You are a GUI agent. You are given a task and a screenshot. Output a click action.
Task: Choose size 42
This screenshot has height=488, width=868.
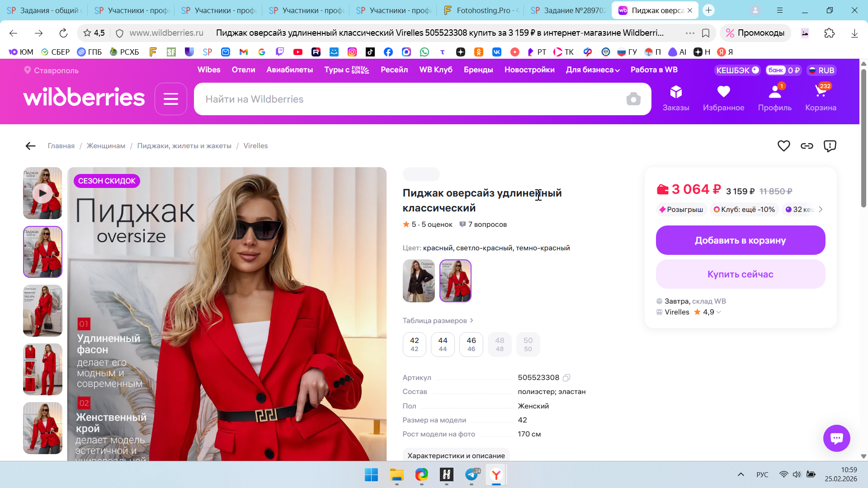tap(414, 344)
